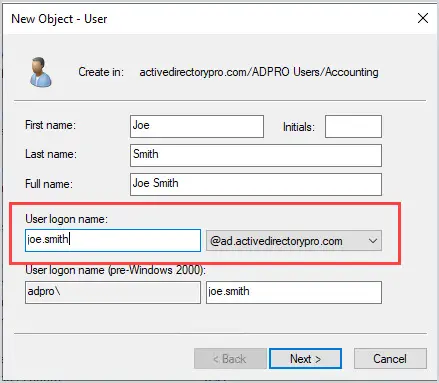
Task: Proceed with the Next button
Action: coord(305,359)
